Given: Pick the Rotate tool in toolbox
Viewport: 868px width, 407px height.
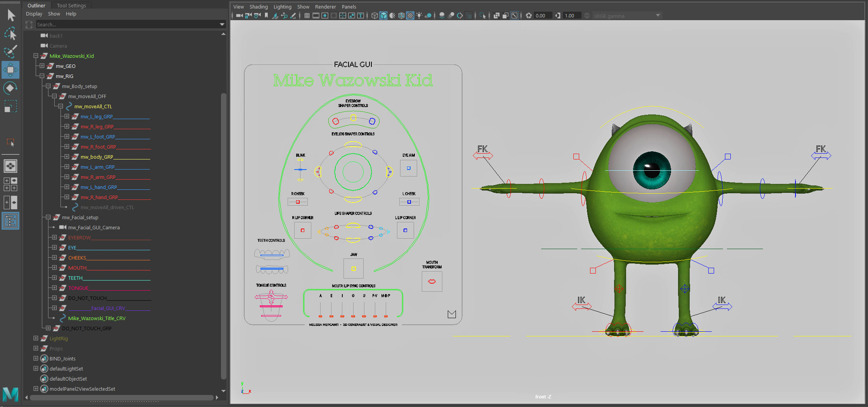Looking at the screenshot, I should tap(10, 88).
